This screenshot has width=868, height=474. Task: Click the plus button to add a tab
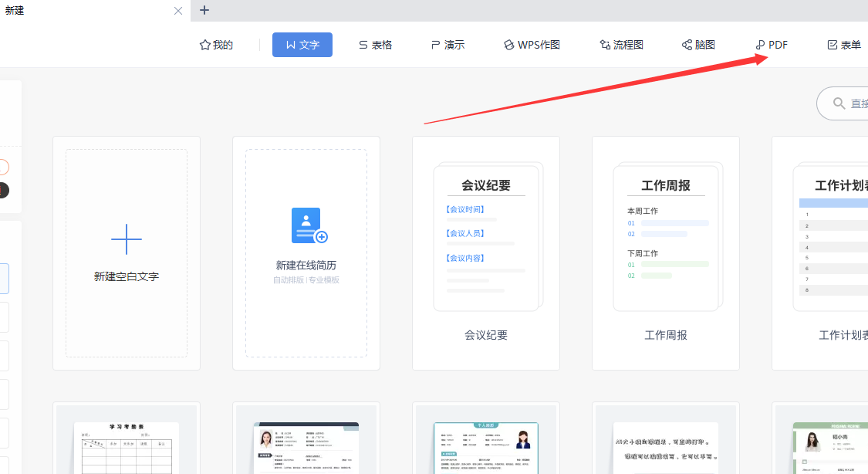click(204, 10)
